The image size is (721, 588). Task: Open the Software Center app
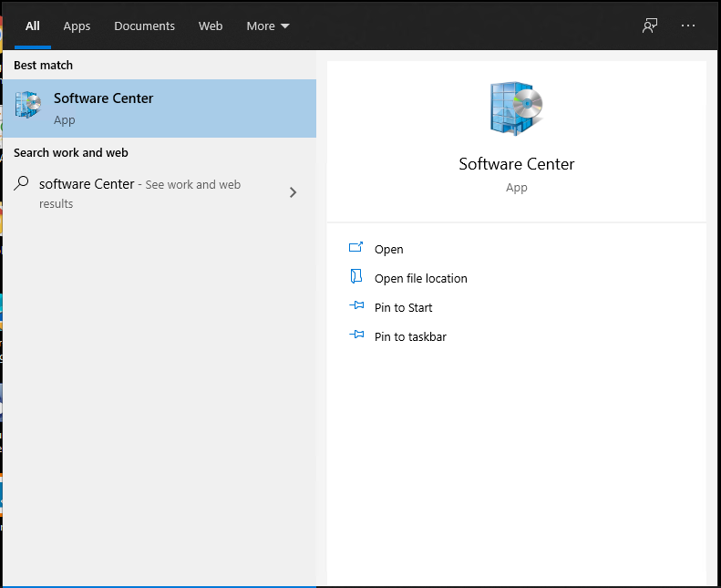(x=388, y=249)
